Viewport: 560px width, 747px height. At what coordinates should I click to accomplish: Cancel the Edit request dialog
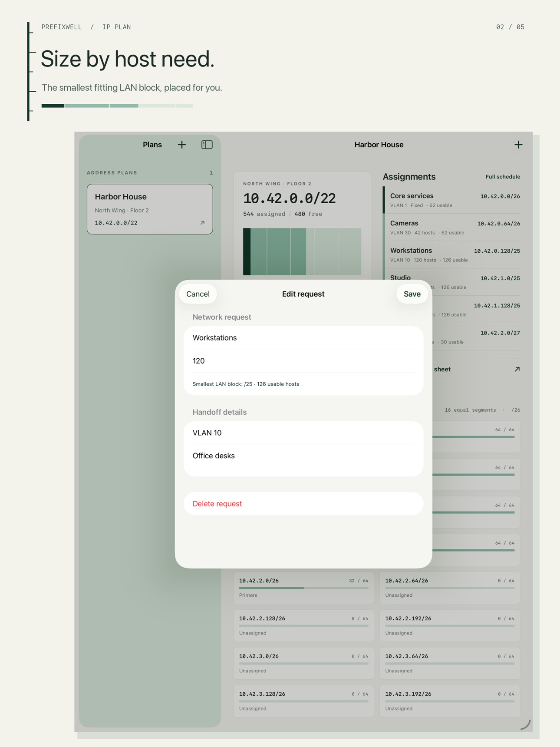click(198, 294)
